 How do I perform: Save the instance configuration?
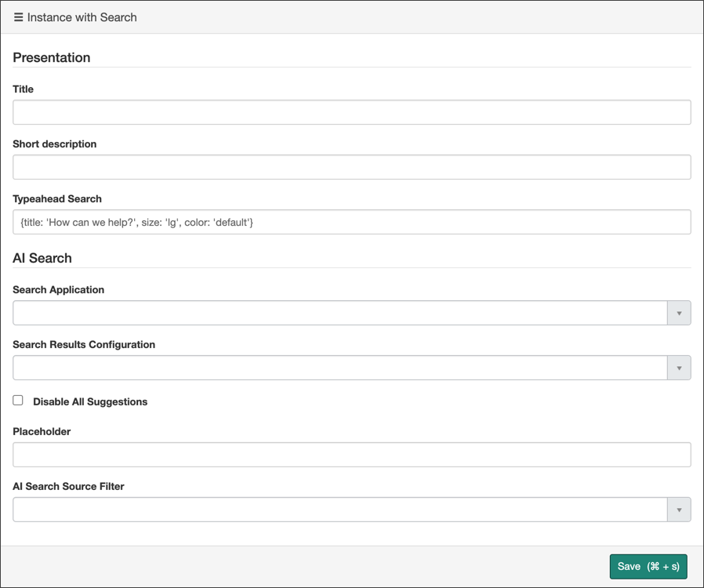(648, 566)
